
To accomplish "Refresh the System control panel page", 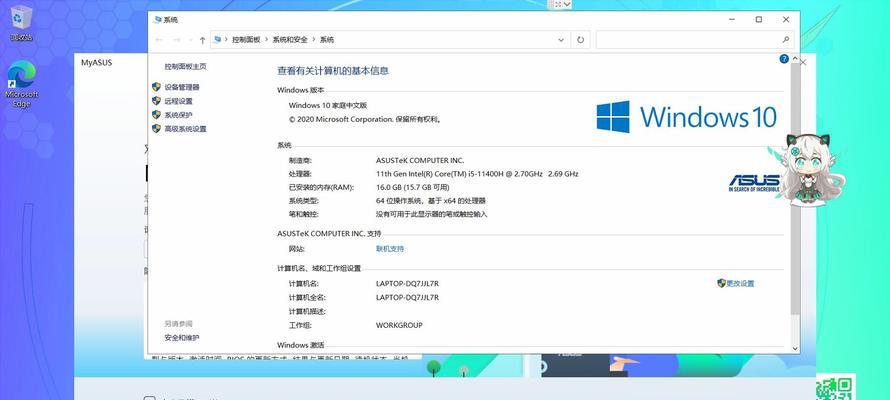I will (580, 40).
